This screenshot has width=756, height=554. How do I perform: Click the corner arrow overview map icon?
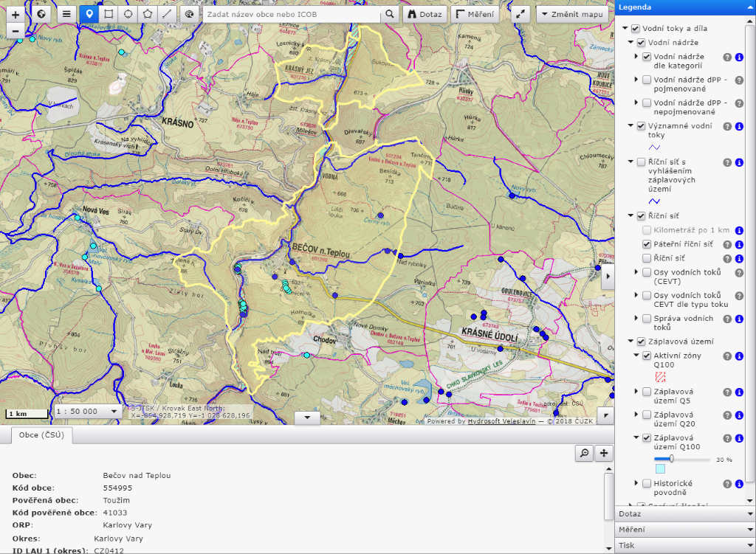pyautogui.click(x=605, y=415)
